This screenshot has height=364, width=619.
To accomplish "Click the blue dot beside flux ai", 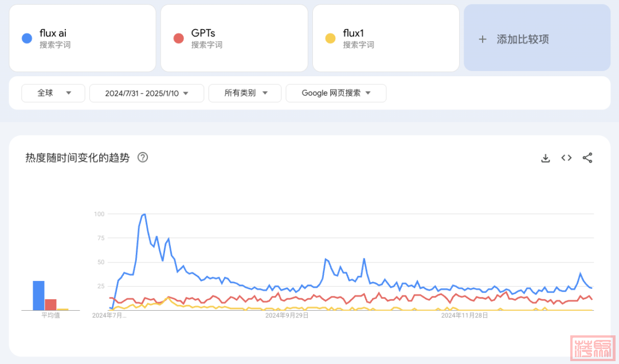I will [26, 38].
